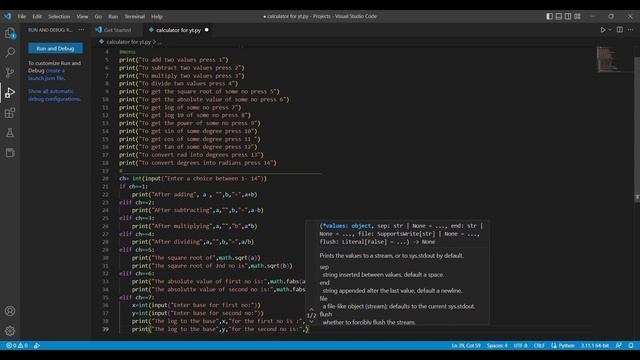
Task: Place cursor on the ch= int(input line
Action: (x=193, y=178)
